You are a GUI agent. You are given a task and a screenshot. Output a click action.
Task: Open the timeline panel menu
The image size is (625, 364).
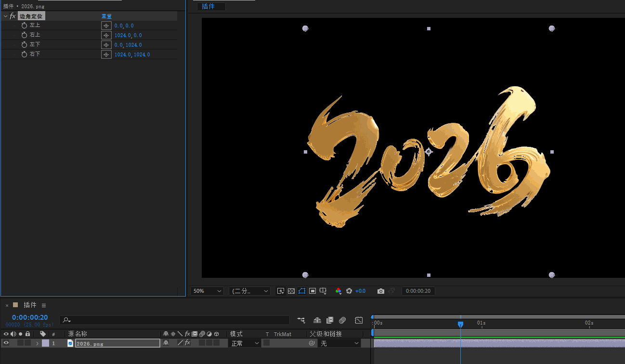(44, 305)
